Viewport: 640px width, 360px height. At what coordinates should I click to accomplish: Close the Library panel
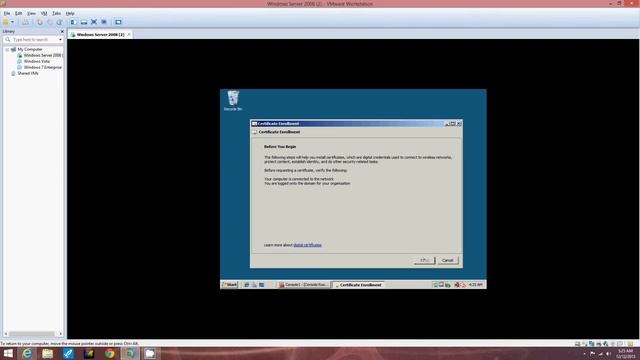click(62, 31)
